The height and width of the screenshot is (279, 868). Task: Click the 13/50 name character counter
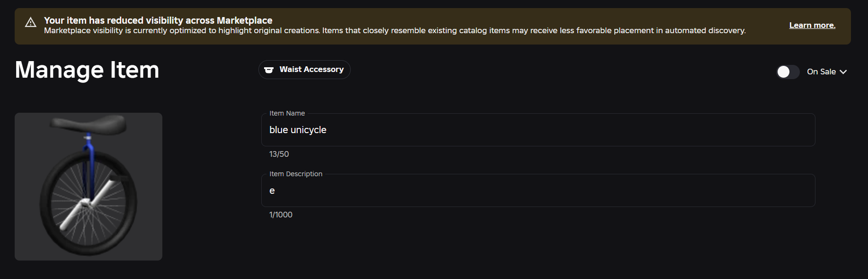click(279, 154)
